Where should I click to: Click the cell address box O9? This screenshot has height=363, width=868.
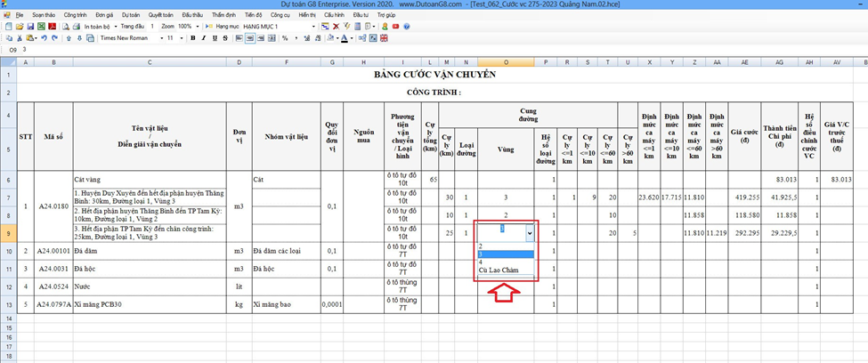(x=12, y=50)
